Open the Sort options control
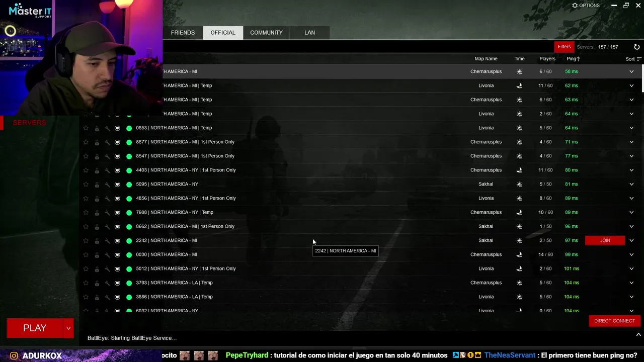Screen dimensions: 644x362 coord(633,59)
